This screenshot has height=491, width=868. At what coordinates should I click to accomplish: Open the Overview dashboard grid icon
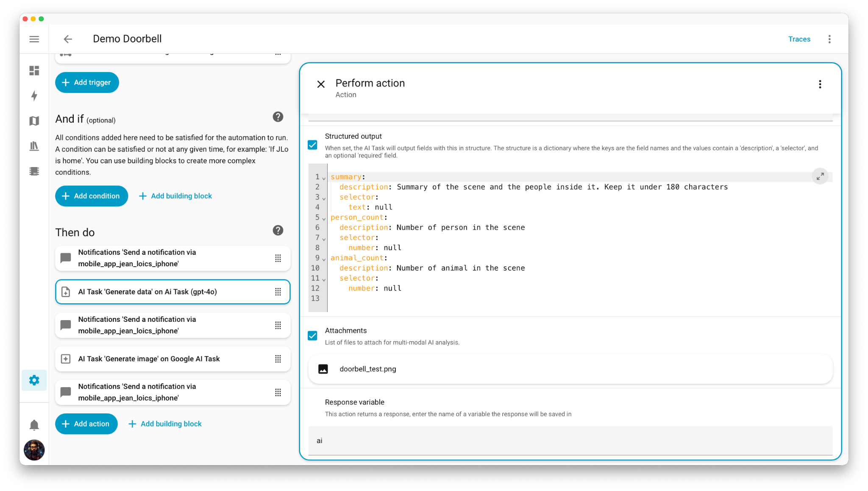34,71
